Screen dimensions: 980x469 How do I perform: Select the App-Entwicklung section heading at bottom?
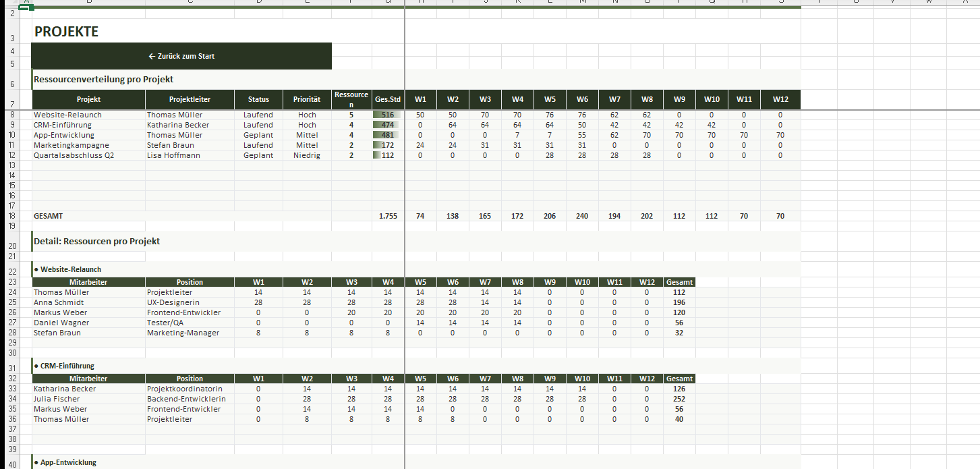tap(68, 462)
